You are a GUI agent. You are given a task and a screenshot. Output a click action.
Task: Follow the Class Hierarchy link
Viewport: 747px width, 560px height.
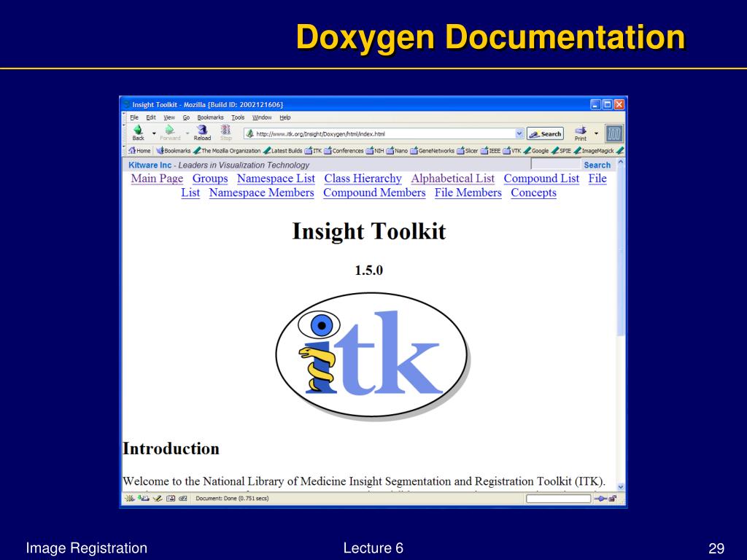click(363, 179)
